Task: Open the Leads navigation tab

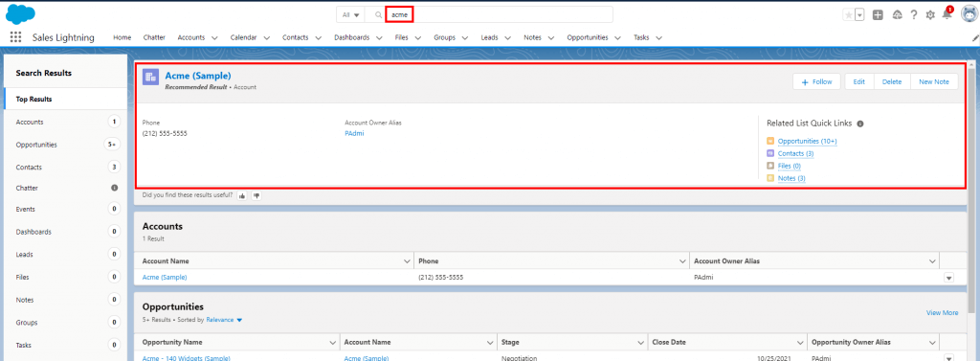Action: [x=489, y=37]
